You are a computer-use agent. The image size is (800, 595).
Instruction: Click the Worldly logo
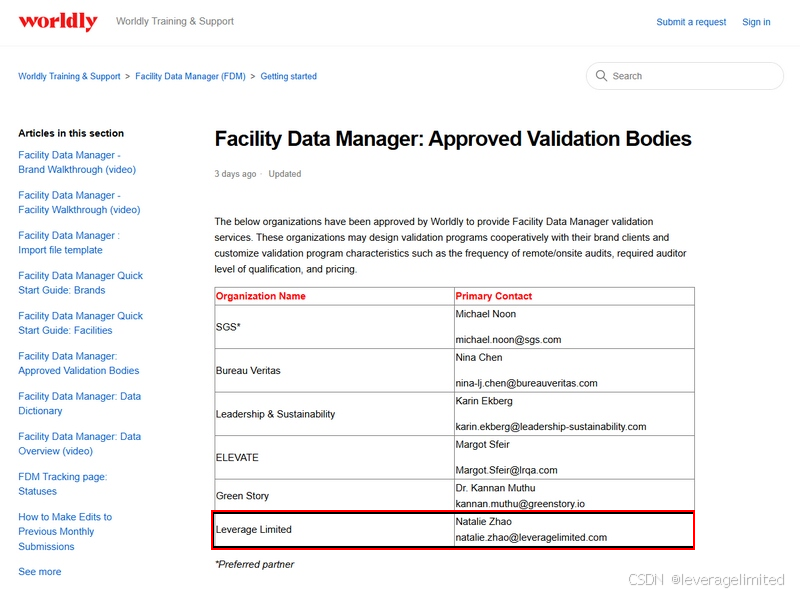tap(58, 21)
